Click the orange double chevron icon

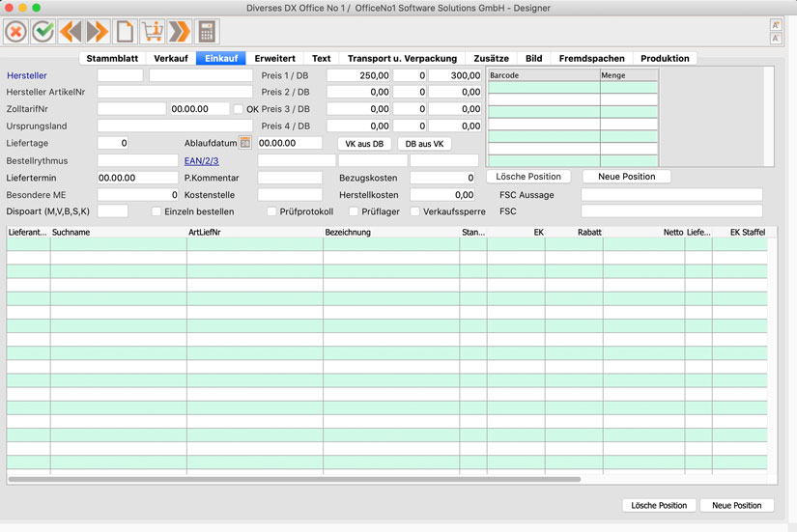click(x=180, y=32)
